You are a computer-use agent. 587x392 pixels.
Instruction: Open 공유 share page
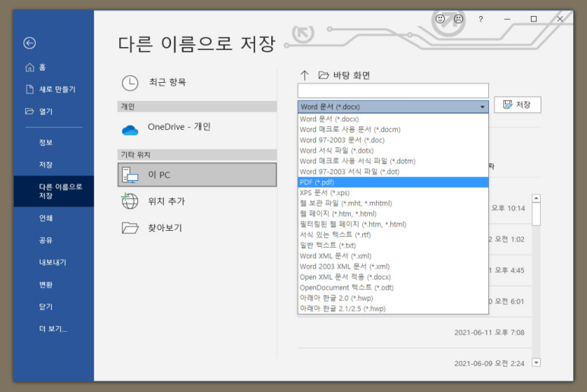tap(46, 240)
